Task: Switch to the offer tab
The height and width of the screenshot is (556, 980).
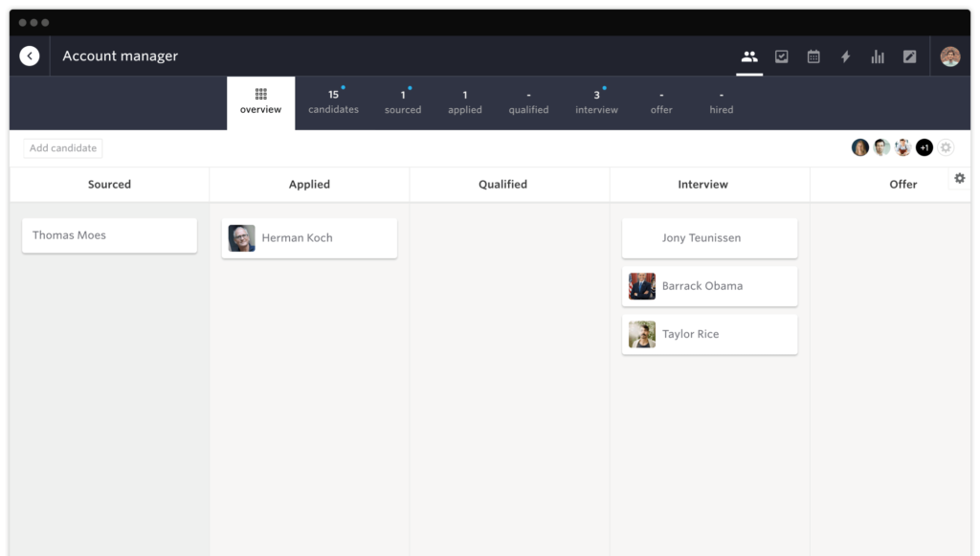Action: tap(660, 102)
